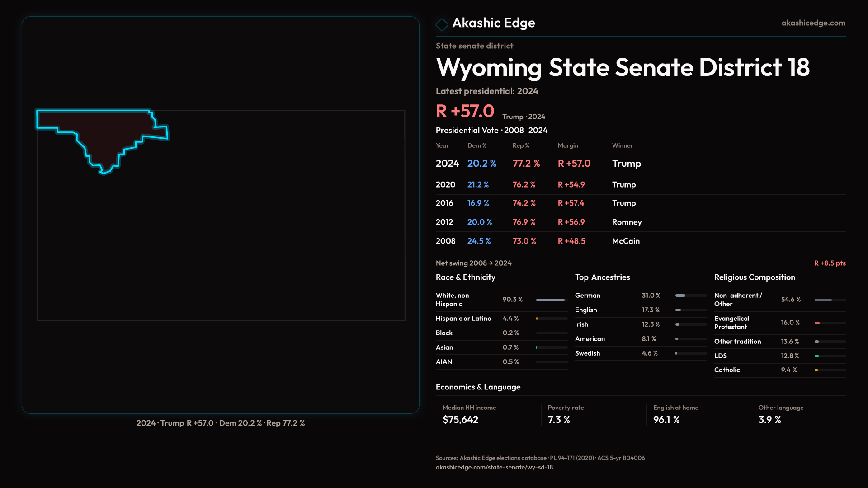Screen dimensions: 868x488
Task: Click the White, non-Hispanic percentage bar
Action: pos(551,300)
